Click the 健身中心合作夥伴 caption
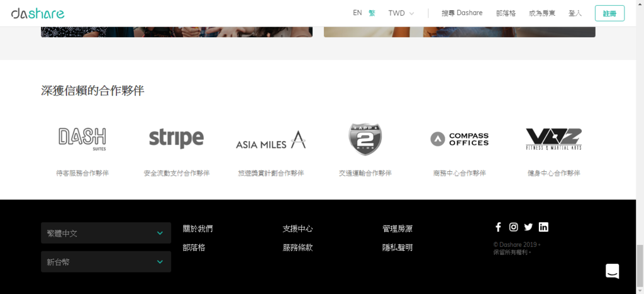644x294 pixels. [553, 173]
